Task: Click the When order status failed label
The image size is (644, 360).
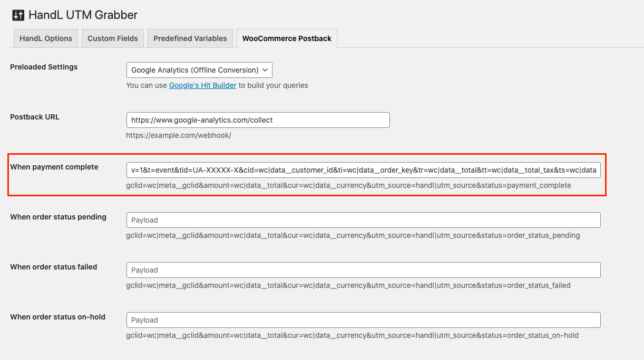Action: point(54,267)
